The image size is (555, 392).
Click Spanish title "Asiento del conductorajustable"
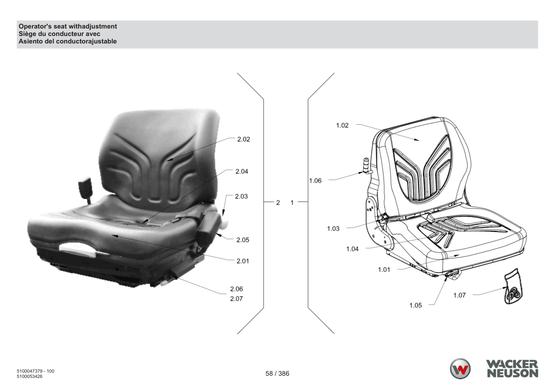point(68,42)
